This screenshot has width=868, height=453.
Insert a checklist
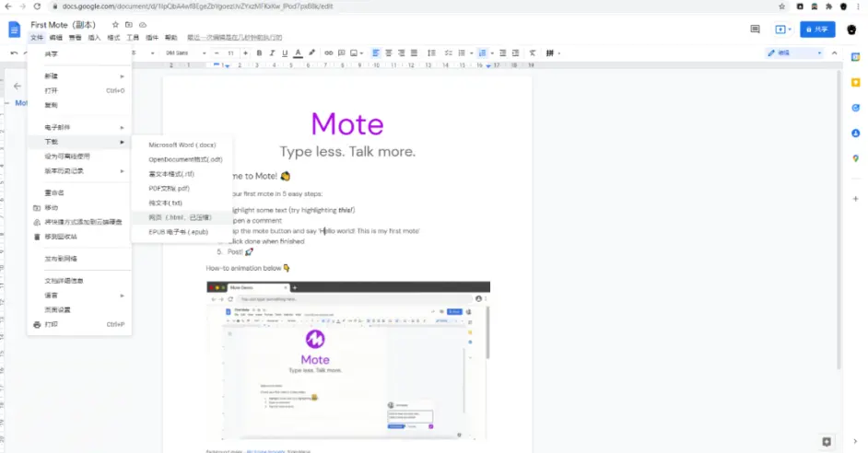[449, 53]
